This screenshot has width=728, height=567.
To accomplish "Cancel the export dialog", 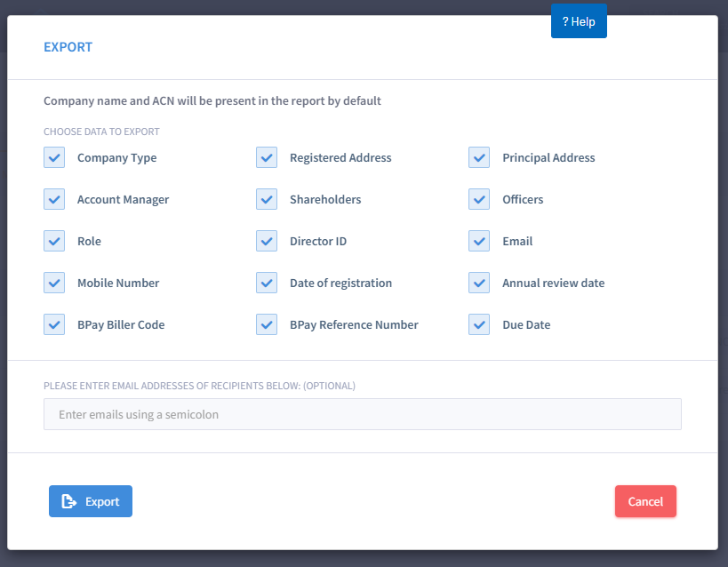I will [645, 501].
